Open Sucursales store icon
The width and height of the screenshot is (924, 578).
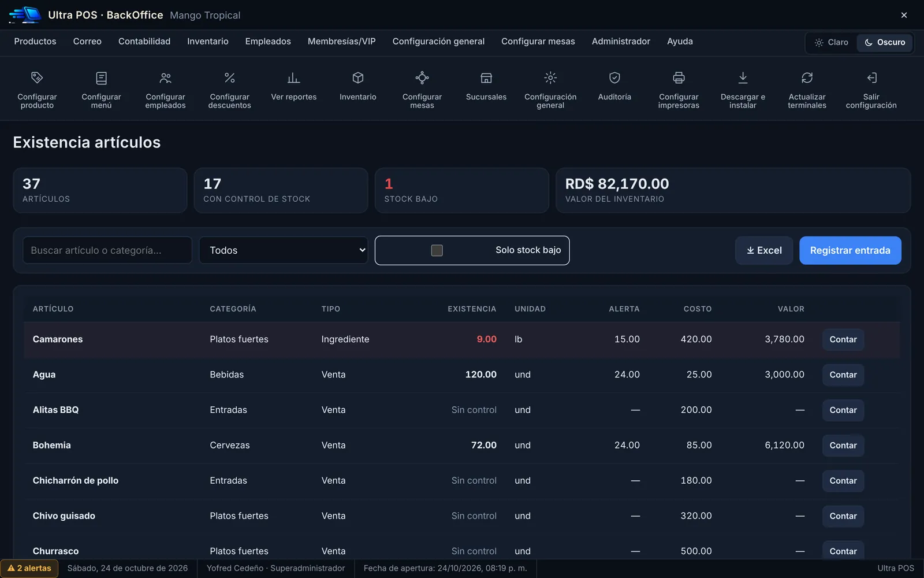coord(486,78)
